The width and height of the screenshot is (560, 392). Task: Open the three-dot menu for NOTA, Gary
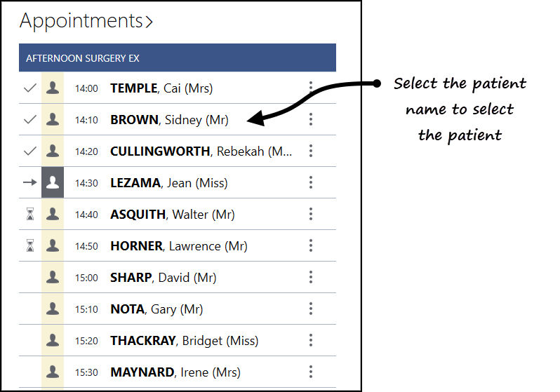(310, 309)
